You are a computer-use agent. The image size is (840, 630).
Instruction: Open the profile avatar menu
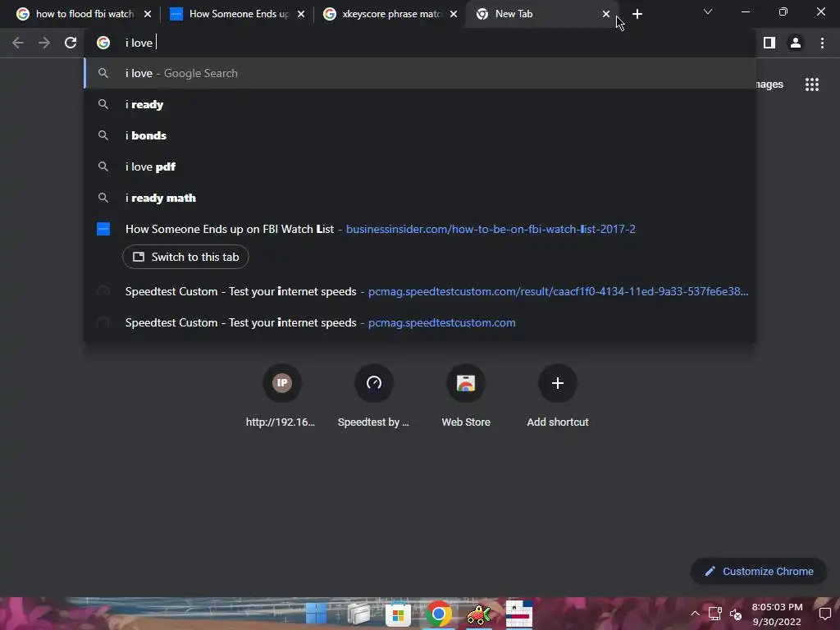[x=796, y=43]
